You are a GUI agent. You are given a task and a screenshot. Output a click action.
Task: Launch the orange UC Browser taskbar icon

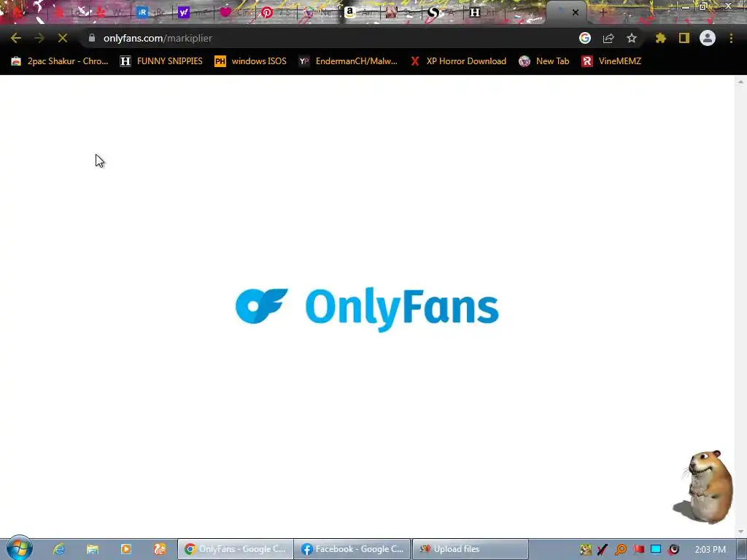[160, 549]
